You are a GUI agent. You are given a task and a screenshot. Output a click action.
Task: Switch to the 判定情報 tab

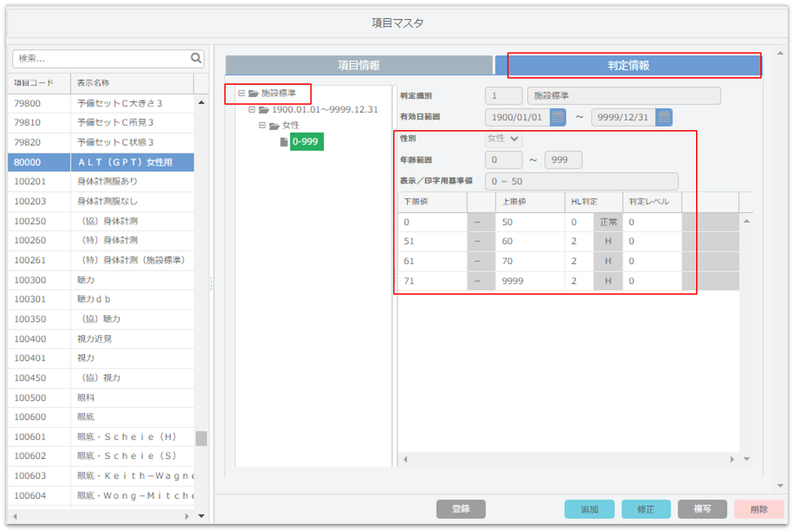(x=628, y=65)
